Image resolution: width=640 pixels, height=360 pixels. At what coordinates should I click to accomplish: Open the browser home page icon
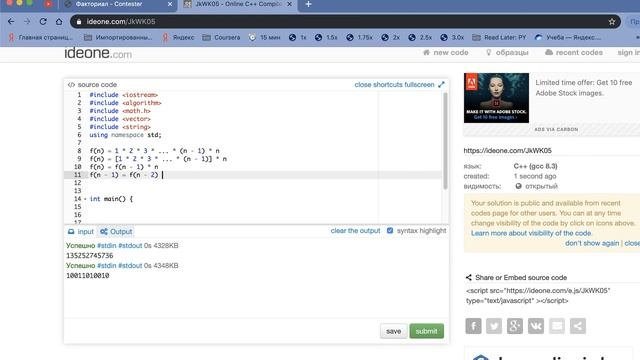[59, 22]
